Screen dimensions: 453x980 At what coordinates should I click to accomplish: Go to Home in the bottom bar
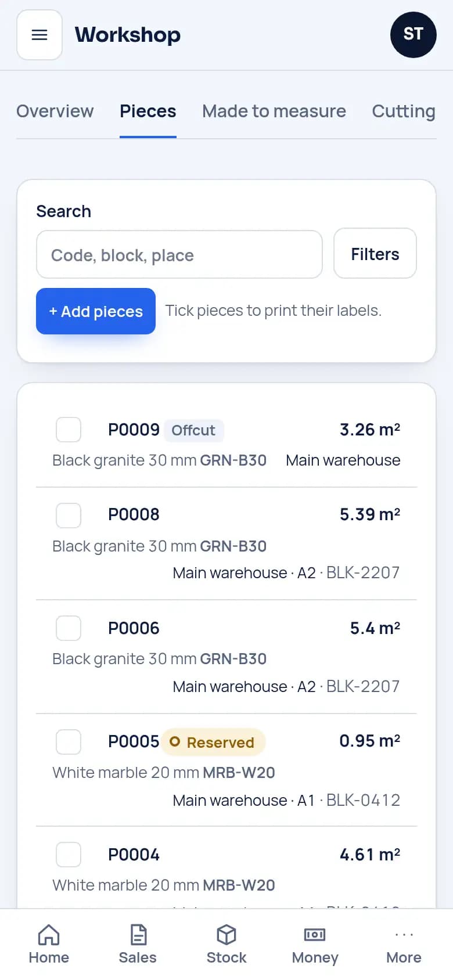pos(49,944)
